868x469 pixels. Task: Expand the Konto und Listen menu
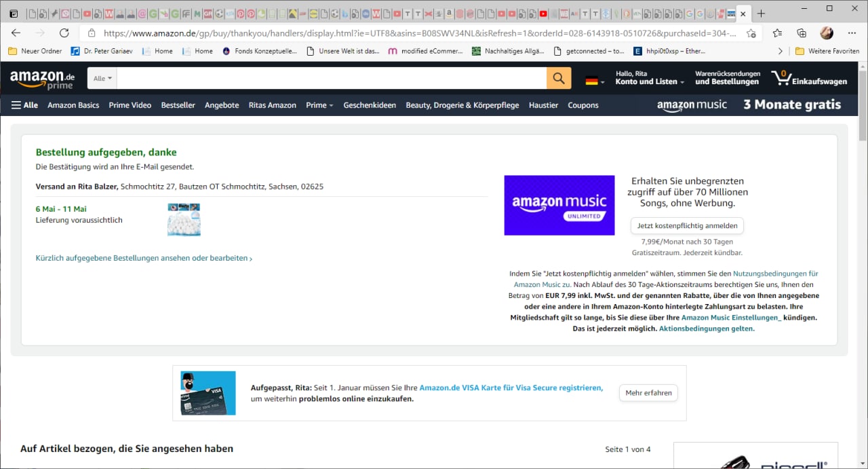[x=649, y=81]
